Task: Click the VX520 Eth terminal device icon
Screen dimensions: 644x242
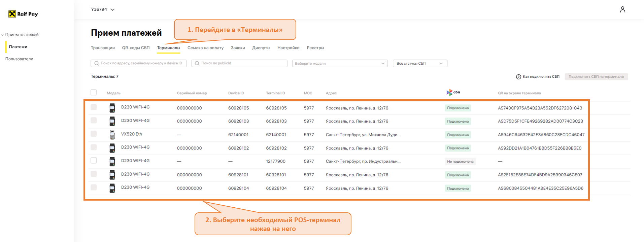Action: [x=112, y=135]
